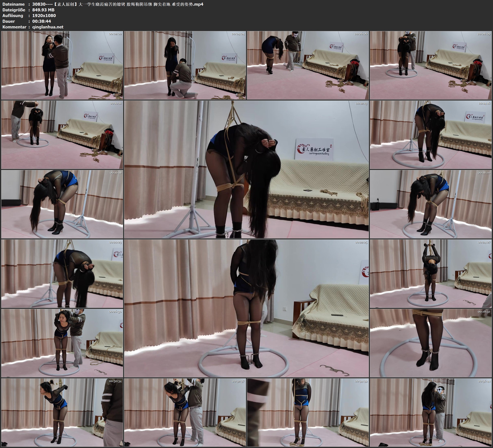Select the thumbnail marked 00:16:18

(62, 204)
